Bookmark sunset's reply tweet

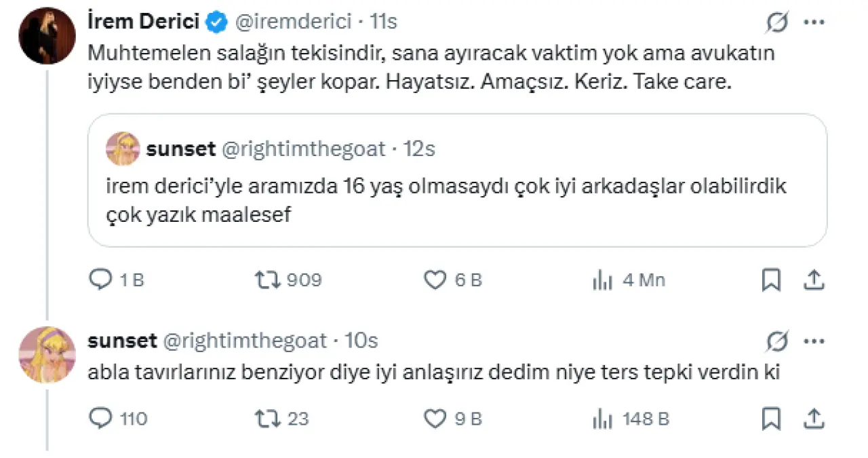[x=771, y=419]
